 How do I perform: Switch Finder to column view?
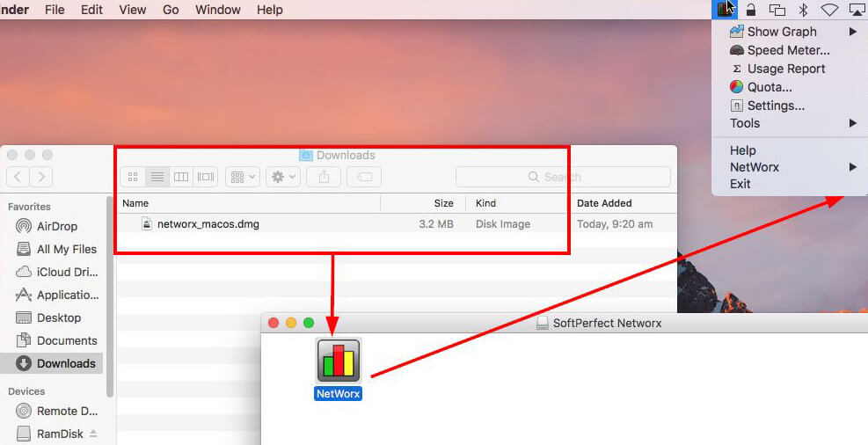coord(181,177)
